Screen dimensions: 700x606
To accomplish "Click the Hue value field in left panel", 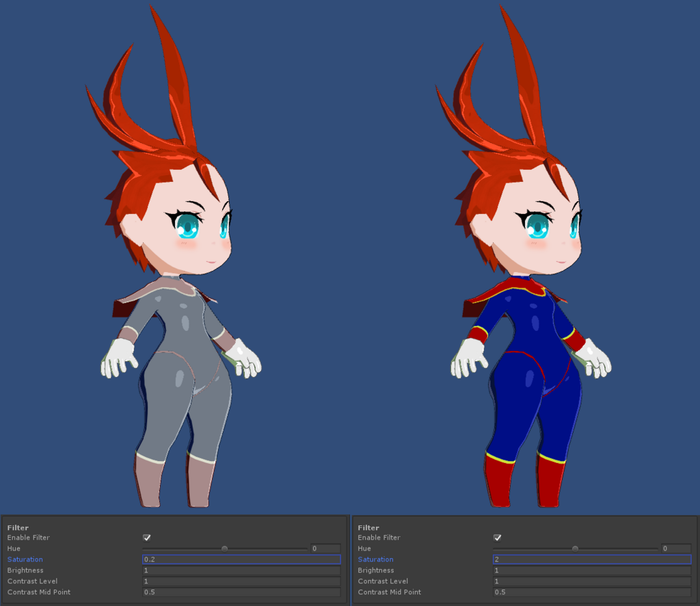I will click(x=326, y=549).
